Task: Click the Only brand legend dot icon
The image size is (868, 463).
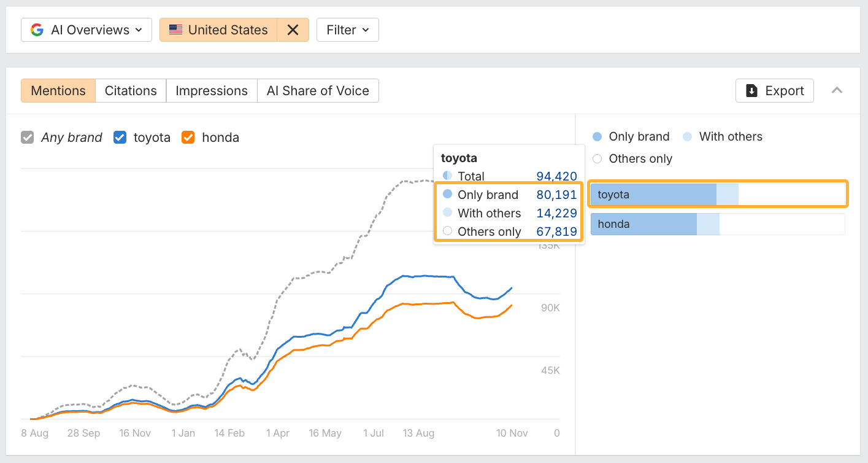Action: [x=597, y=136]
